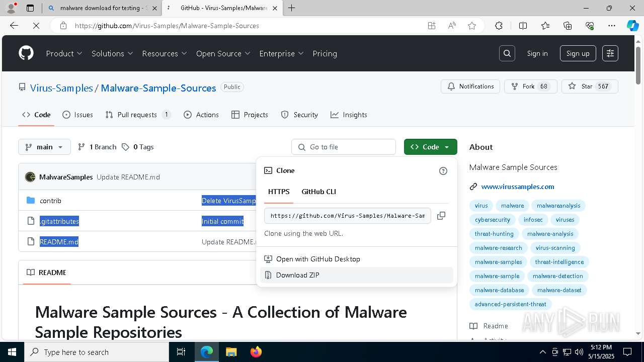Click the clone URL text field

coord(348,216)
